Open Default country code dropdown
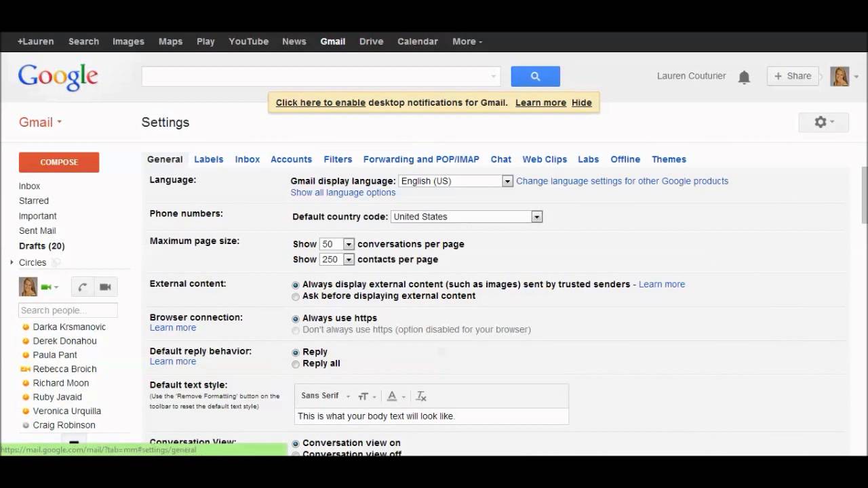 click(x=467, y=217)
